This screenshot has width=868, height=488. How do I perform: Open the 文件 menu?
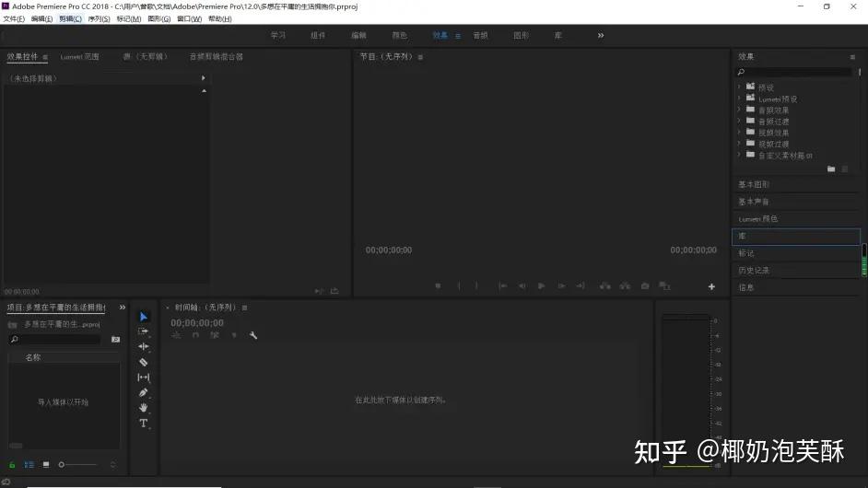[x=14, y=18]
